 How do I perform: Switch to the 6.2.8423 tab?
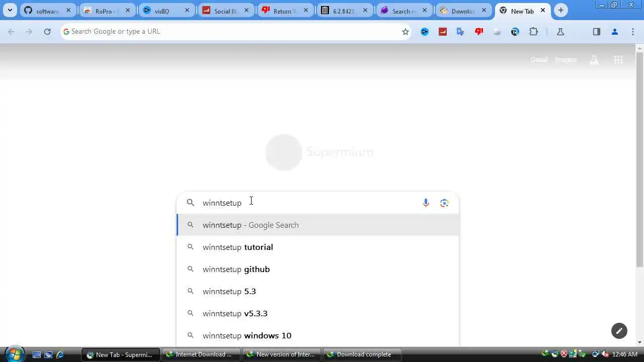[x=345, y=11]
